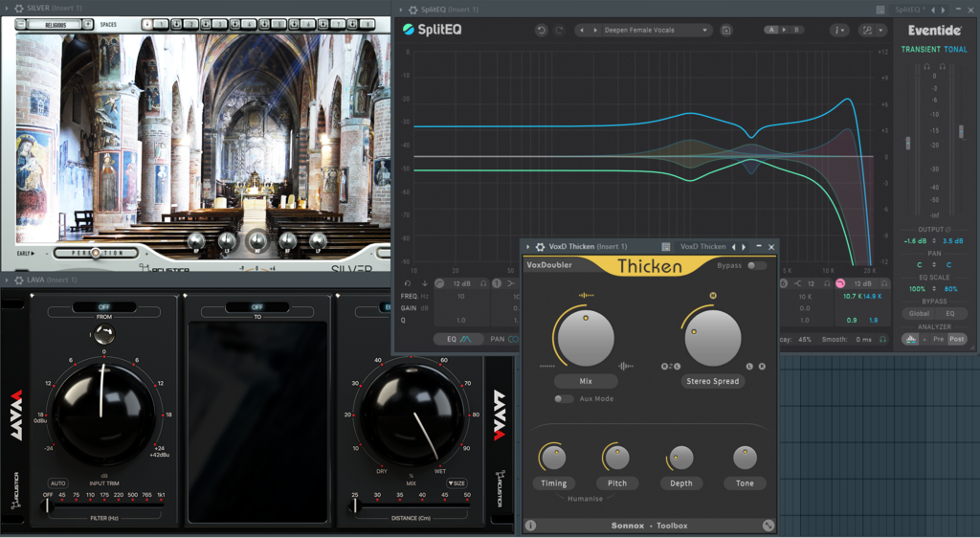Expand the SplitEQ window menu arrow

pos(401,10)
